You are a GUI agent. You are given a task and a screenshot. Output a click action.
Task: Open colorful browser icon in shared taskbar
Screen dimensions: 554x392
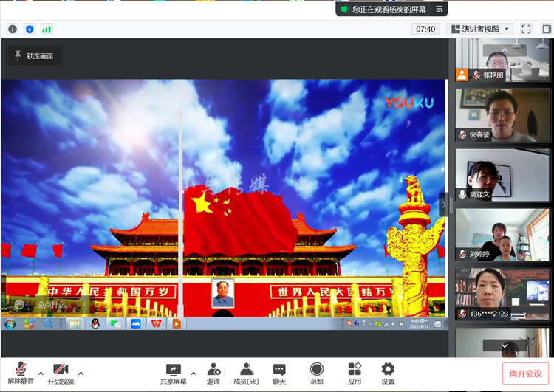29,323
